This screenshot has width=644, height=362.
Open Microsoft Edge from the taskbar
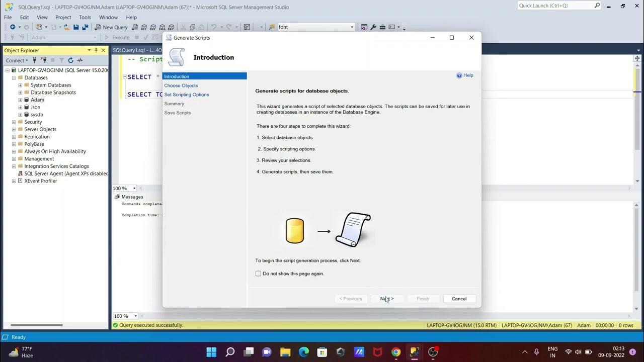tap(304, 352)
